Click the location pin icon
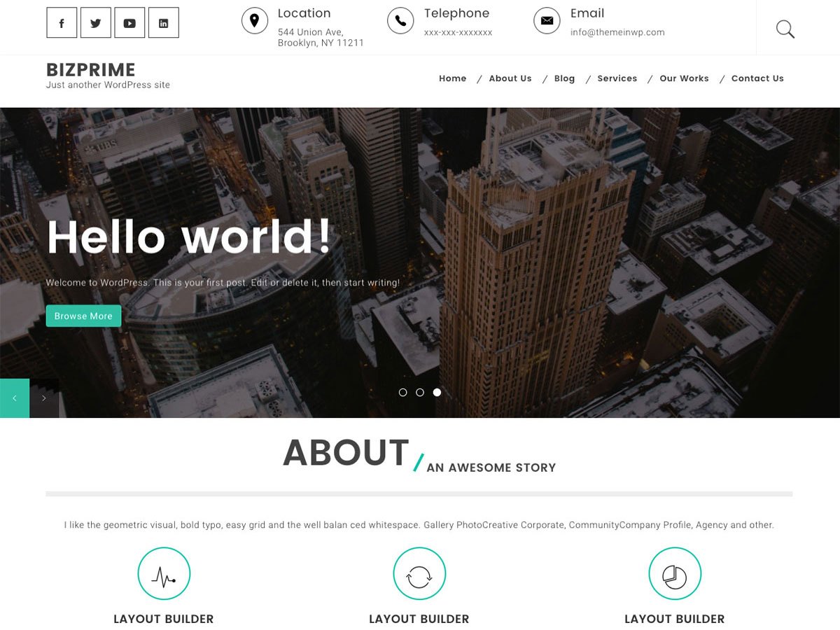The height and width of the screenshot is (630, 840). tap(255, 20)
